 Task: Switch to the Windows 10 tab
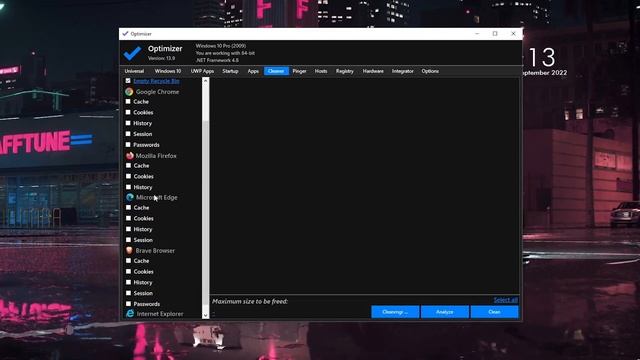click(x=167, y=71)
